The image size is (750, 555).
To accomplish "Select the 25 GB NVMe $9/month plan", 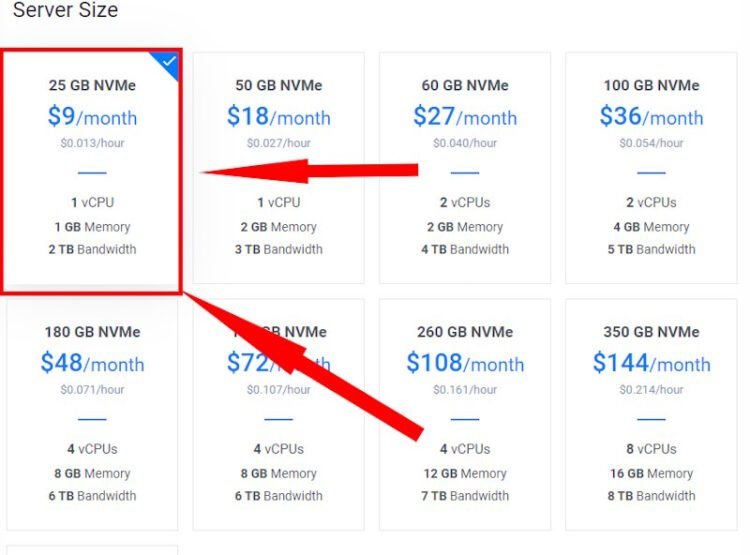I will [x=92, y=170].
